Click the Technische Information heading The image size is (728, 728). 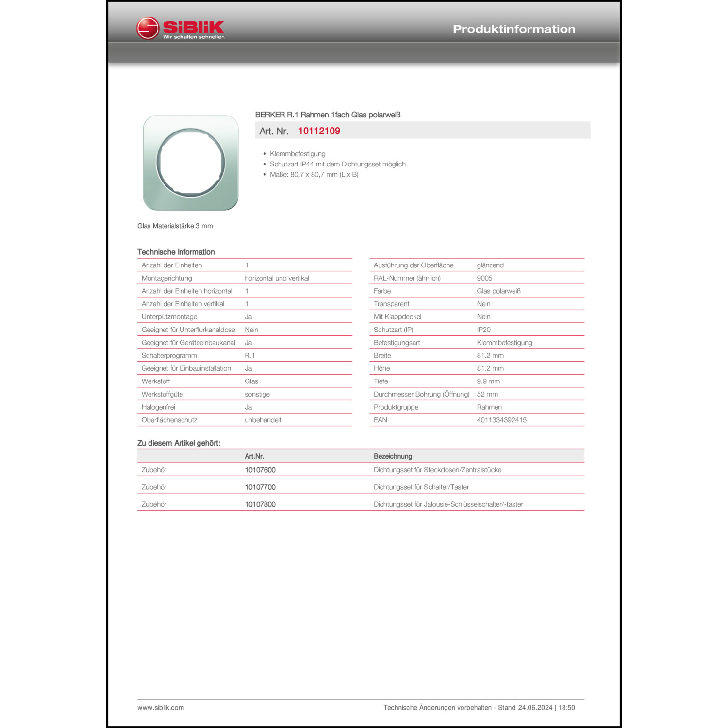(176, 252)
